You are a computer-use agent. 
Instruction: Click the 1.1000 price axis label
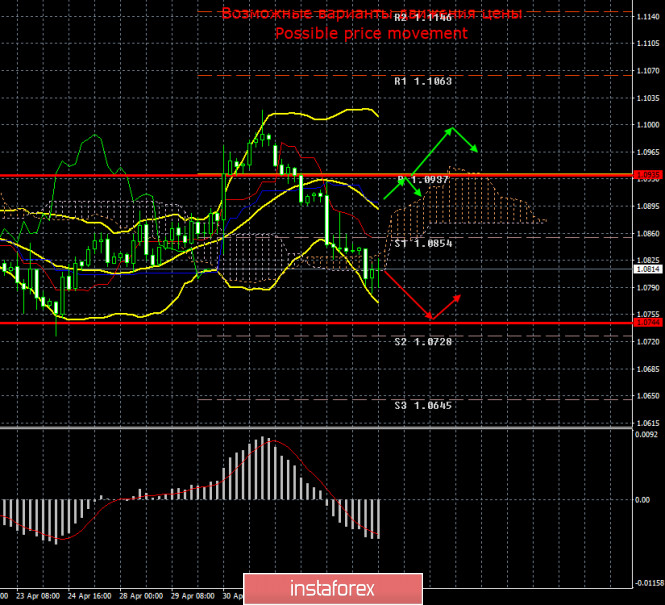pos(648,125)
